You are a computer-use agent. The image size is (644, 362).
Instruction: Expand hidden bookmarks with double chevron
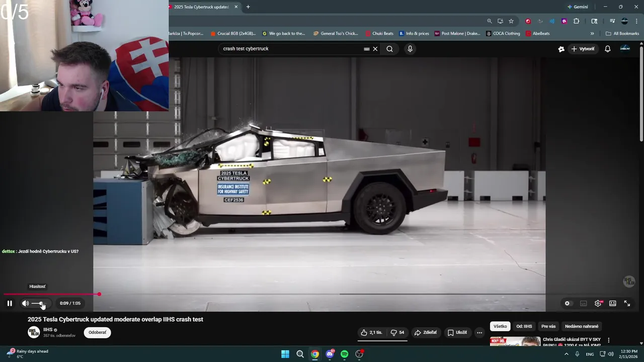592,34
